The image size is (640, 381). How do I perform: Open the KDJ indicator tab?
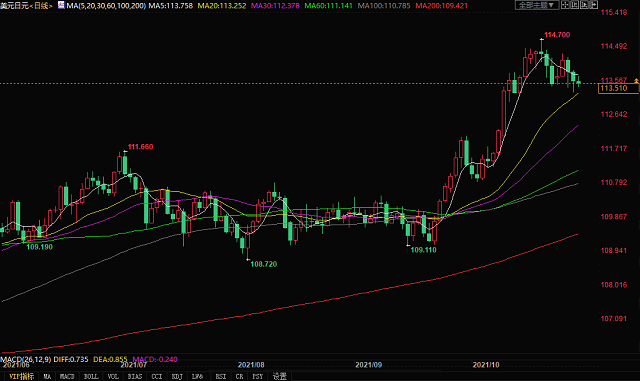click(x=177, y=377)
